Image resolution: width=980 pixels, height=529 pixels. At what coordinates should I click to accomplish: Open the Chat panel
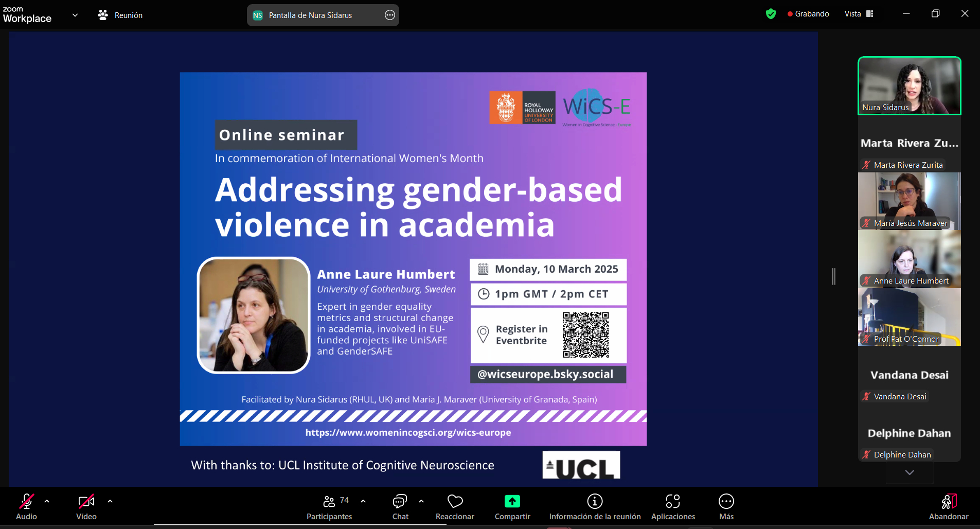(400, 507)
